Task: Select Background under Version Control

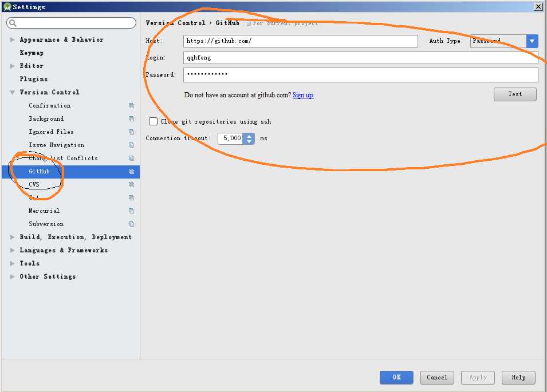Action: coord(46,119)
